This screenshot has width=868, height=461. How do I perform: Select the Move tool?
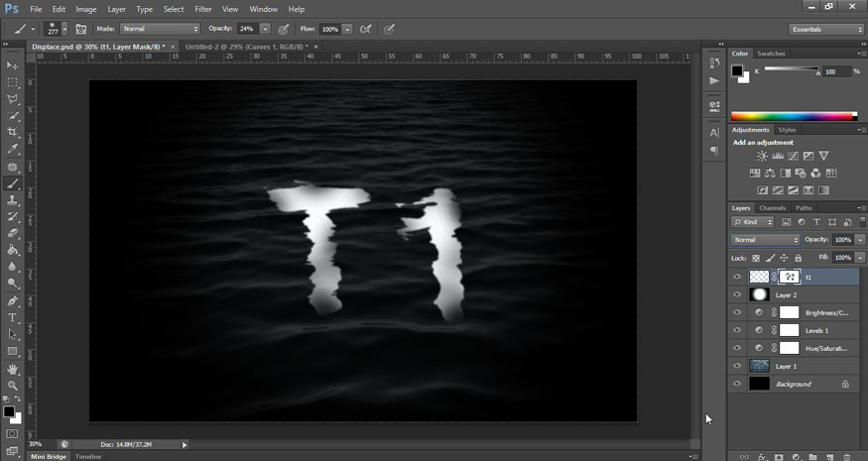(13, 65)
